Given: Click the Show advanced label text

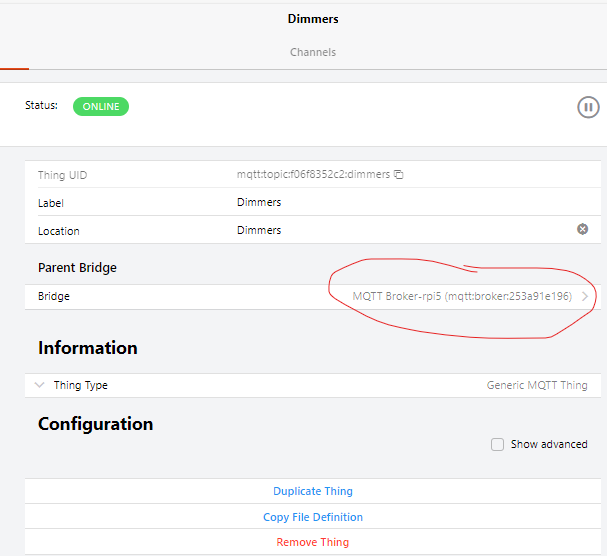Looking at the screenshot, I should click(x=549, y=444).
